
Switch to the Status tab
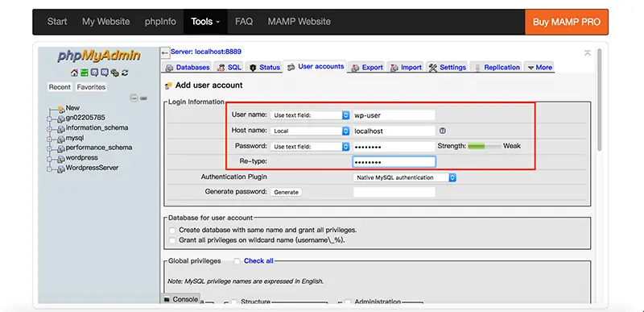point(265,68)
